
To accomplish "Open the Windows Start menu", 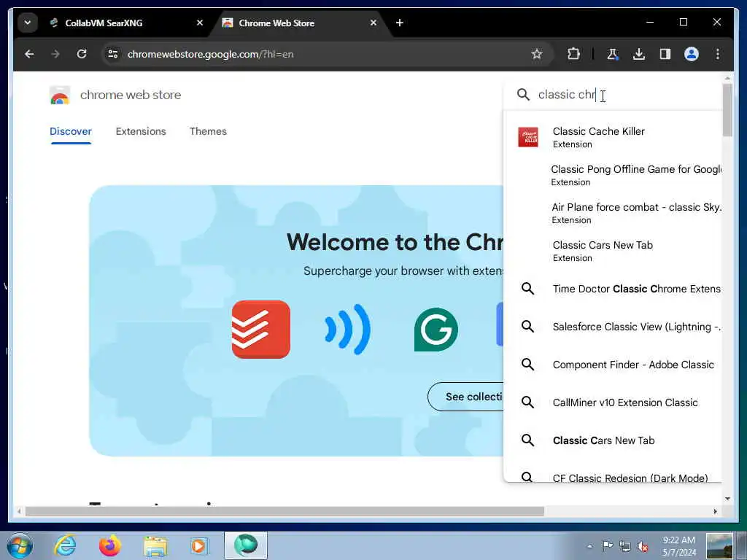I will tap(20, 545).
